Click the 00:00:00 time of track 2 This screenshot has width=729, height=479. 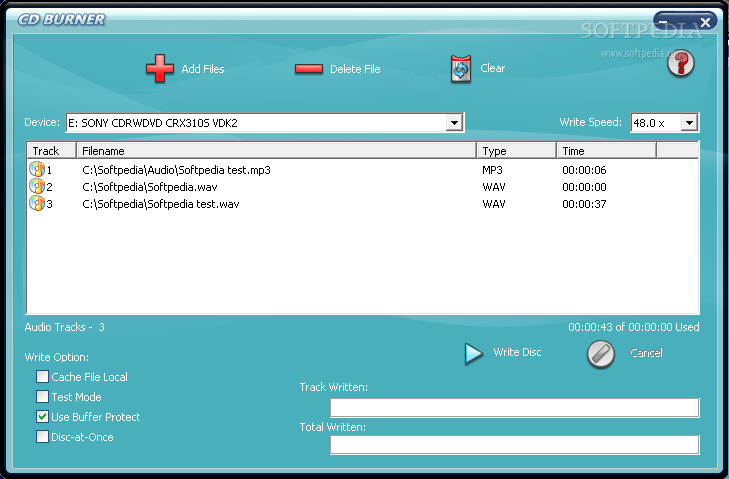pos(584,187)
